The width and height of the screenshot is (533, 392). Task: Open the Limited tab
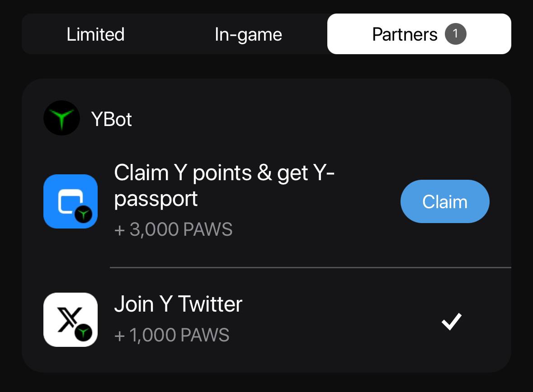tap(95, 34)
